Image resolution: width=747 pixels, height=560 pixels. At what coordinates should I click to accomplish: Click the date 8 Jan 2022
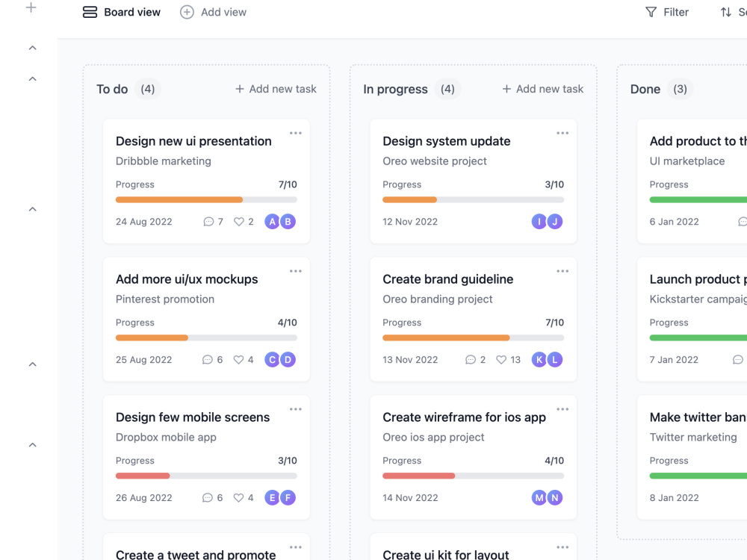[x=674, y=498]
